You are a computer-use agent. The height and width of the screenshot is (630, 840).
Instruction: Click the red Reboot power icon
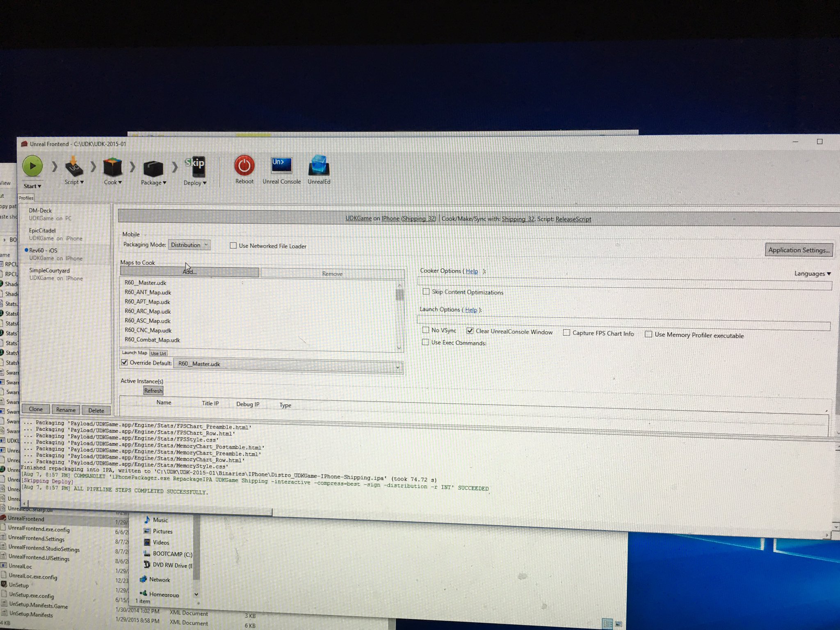(244, 166)
